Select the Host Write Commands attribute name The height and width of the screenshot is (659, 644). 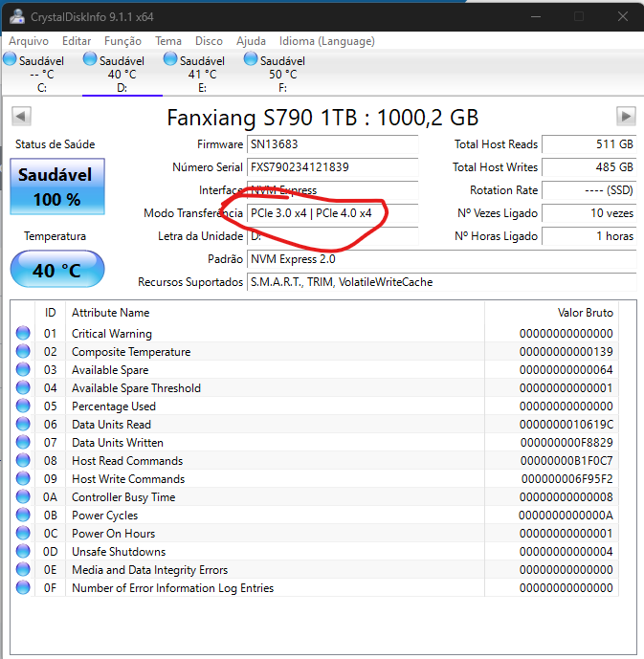coord(128,479)
